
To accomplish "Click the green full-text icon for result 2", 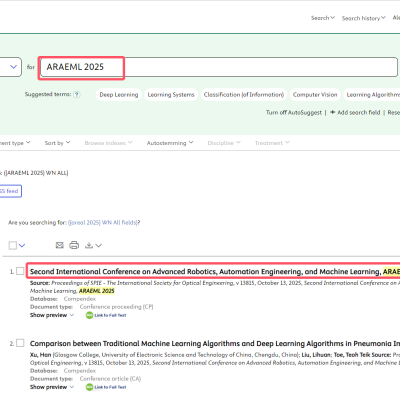I will tap(89, 387).
